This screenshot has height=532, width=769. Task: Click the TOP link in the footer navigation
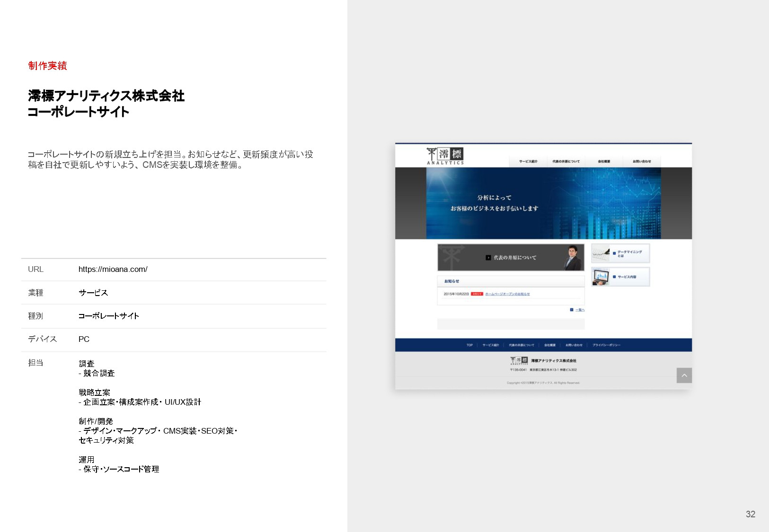(x=470, y=345)
